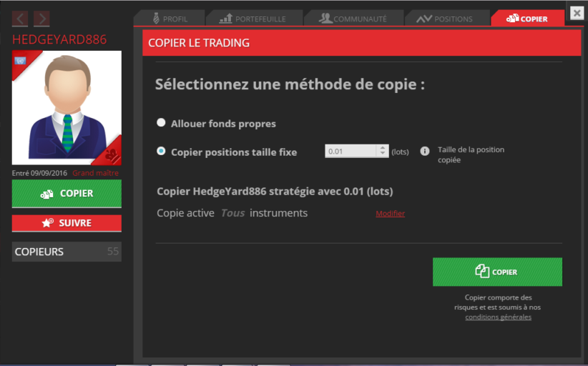Click HedgeYard886 profile avatar picture
This screenshot has height=366, width=588.
point(67,107)
